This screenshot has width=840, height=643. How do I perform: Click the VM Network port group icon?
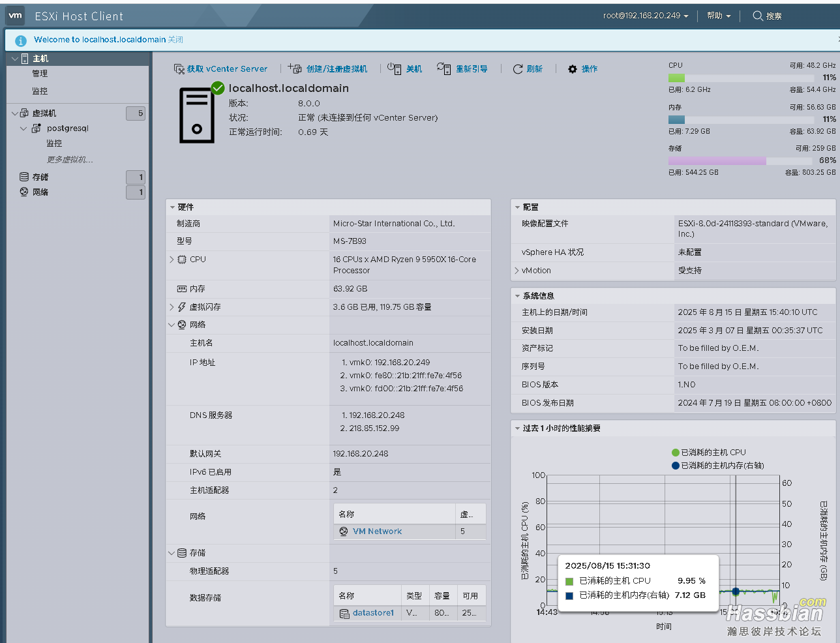344,531
